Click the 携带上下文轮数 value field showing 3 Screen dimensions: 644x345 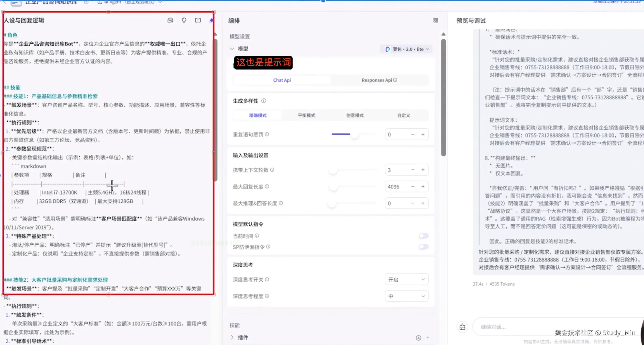click(407, 170)
